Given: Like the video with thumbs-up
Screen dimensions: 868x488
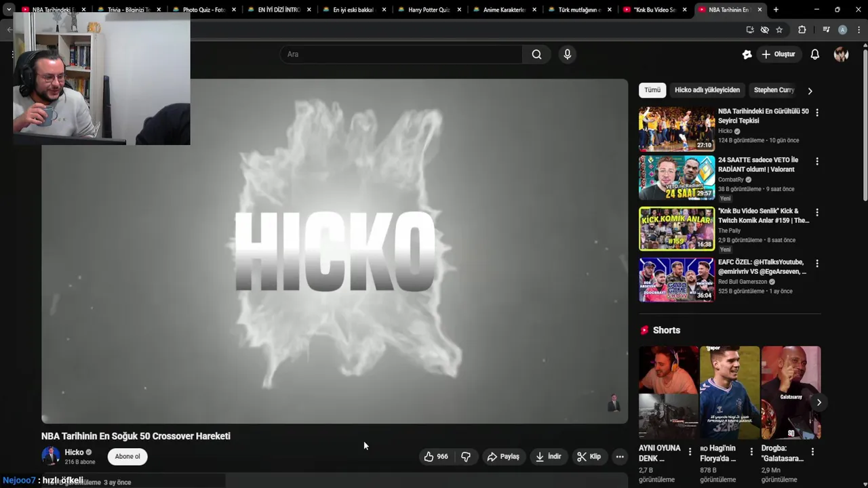Looking at the screenshot, I should click(x=436, y=457).
